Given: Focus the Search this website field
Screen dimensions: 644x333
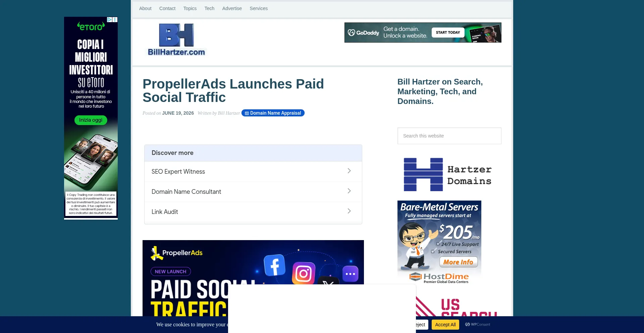Looking at the screenshot, I should [449, 136].
